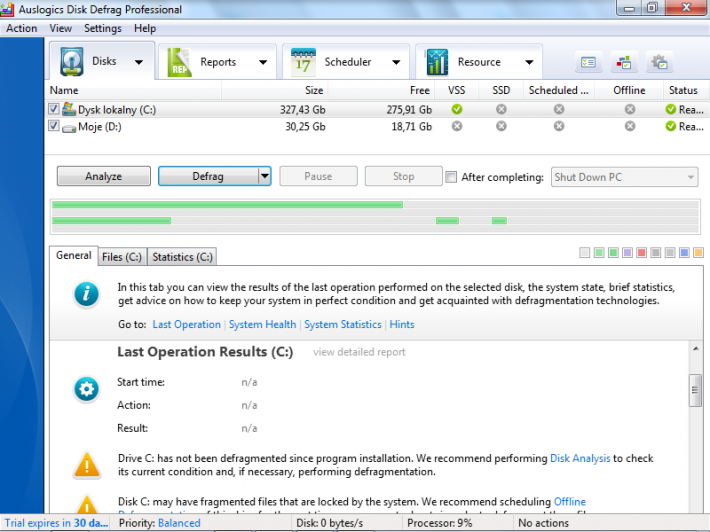This screenshot has height=532, width=710.
Task: Click the SSD grey mark for D:
Action: tap(501, 126)
